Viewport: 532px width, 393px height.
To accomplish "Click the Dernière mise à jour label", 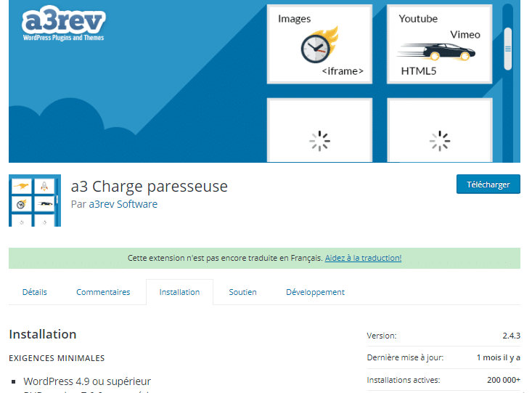I will pos(405,357).
